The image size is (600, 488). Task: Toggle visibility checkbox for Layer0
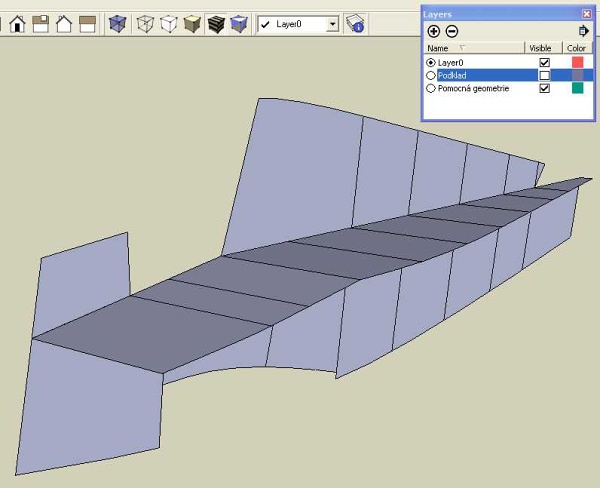coord(544,62)
